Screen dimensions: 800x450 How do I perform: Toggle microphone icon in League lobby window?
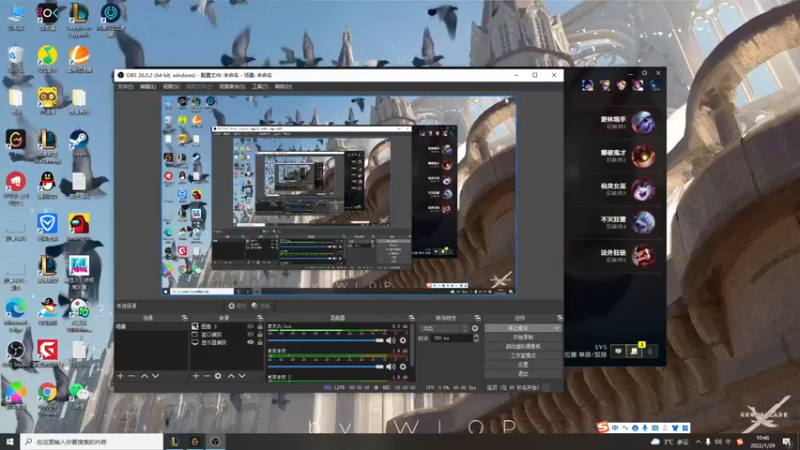coord(650,351)
